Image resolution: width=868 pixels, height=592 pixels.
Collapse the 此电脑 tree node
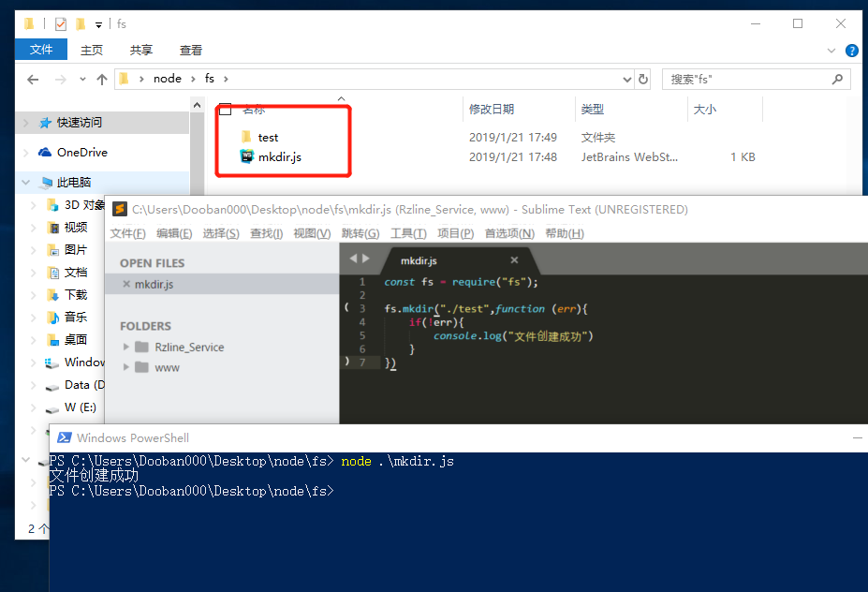(25, 183)
